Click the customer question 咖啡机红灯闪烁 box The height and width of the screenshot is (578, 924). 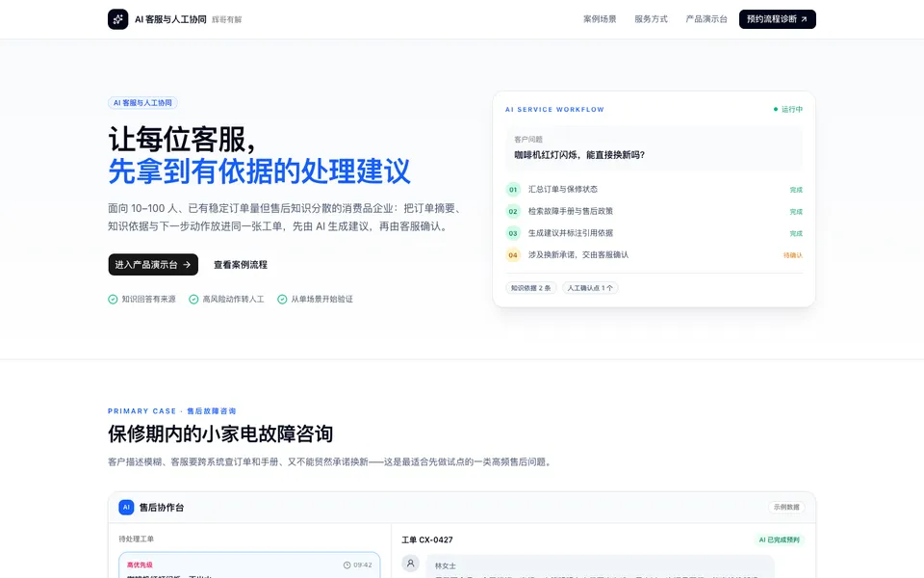pyautogui.click(x=654, y=148)
